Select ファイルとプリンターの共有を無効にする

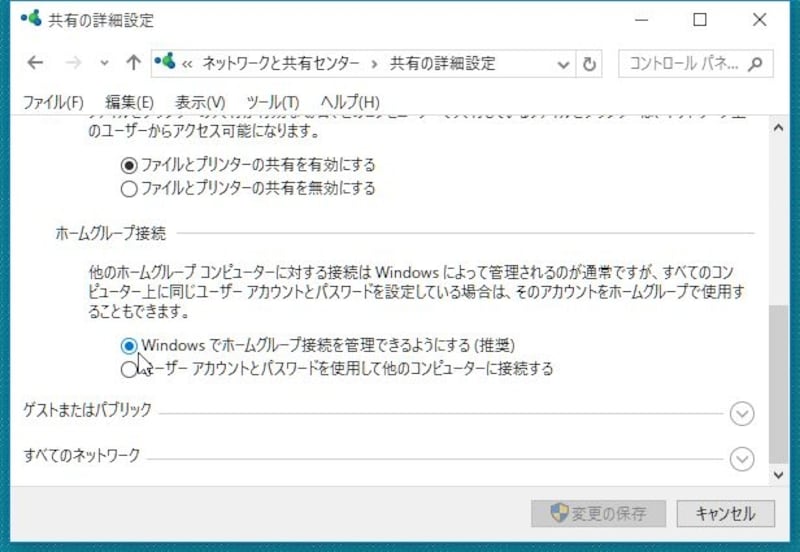248,188
